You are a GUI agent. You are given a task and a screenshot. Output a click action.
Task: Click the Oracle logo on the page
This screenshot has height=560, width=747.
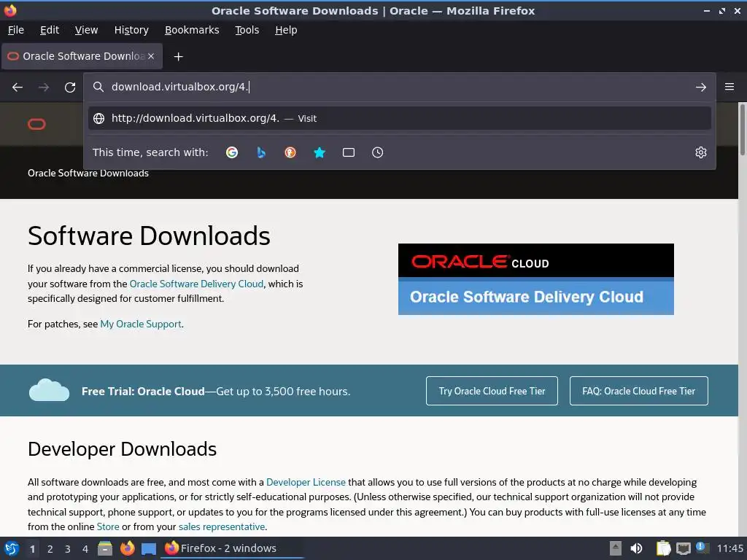[36, 124]
